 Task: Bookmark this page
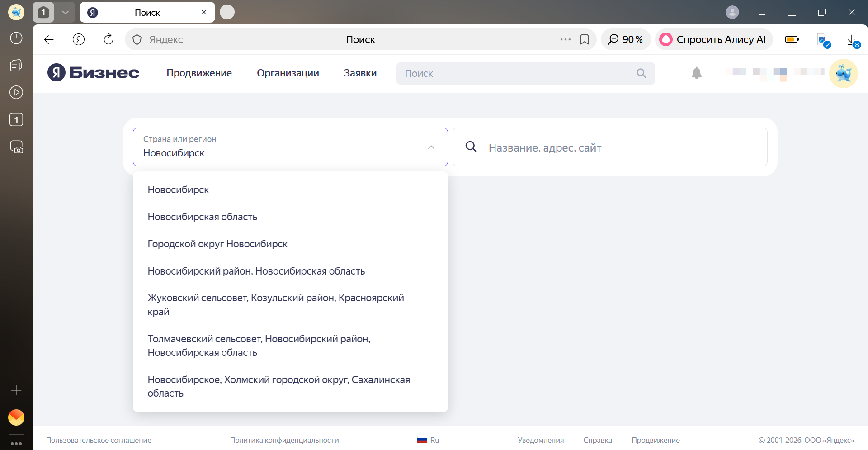(584, 40)
